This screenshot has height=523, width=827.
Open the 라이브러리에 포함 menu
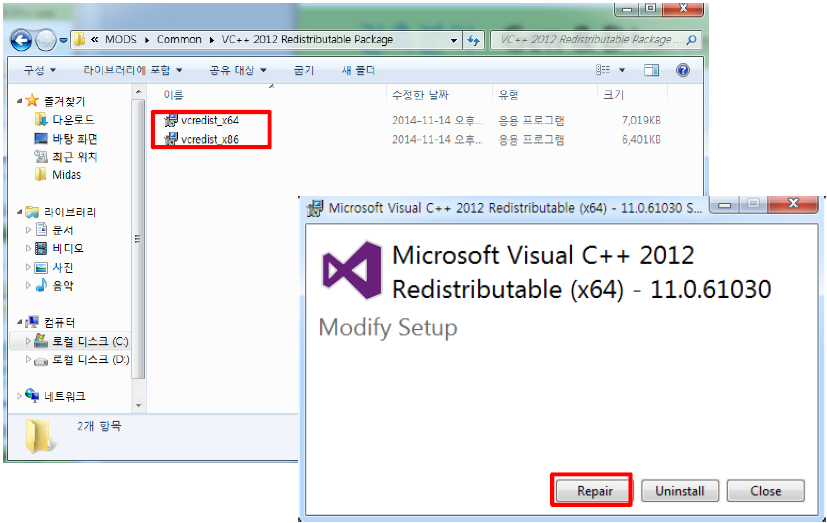pyautogui.click(x=132, y=70)
